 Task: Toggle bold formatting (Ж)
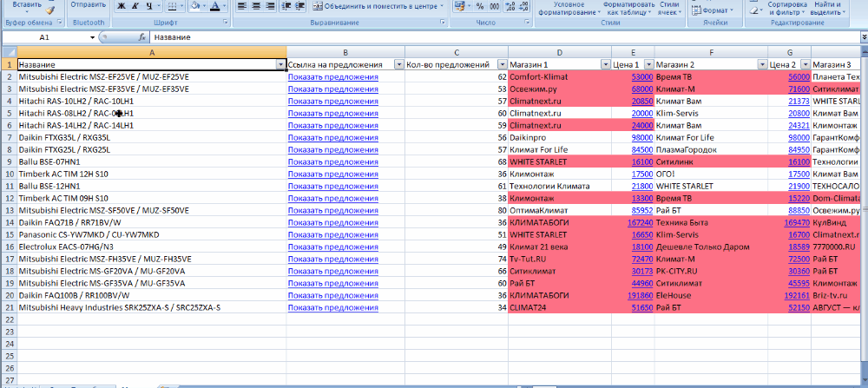pyautogui.click(x=122, y=7)
